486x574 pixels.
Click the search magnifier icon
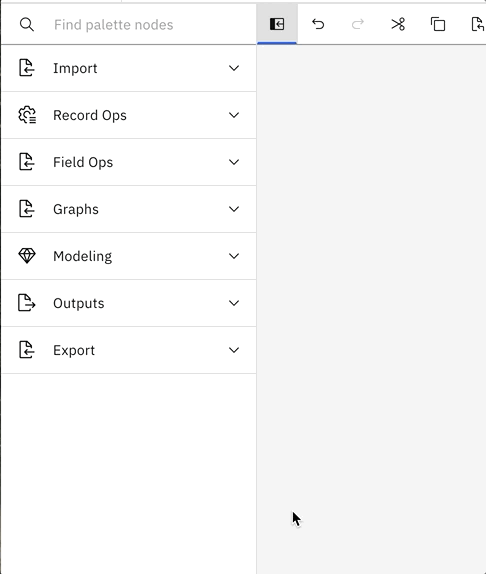pyautogui.click(x=27, y=25)
